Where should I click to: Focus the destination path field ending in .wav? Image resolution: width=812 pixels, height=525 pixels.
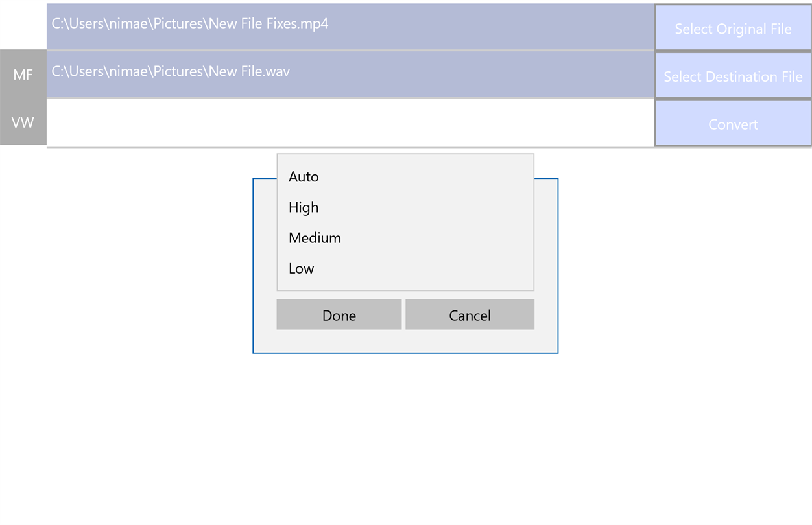(350, 74)
